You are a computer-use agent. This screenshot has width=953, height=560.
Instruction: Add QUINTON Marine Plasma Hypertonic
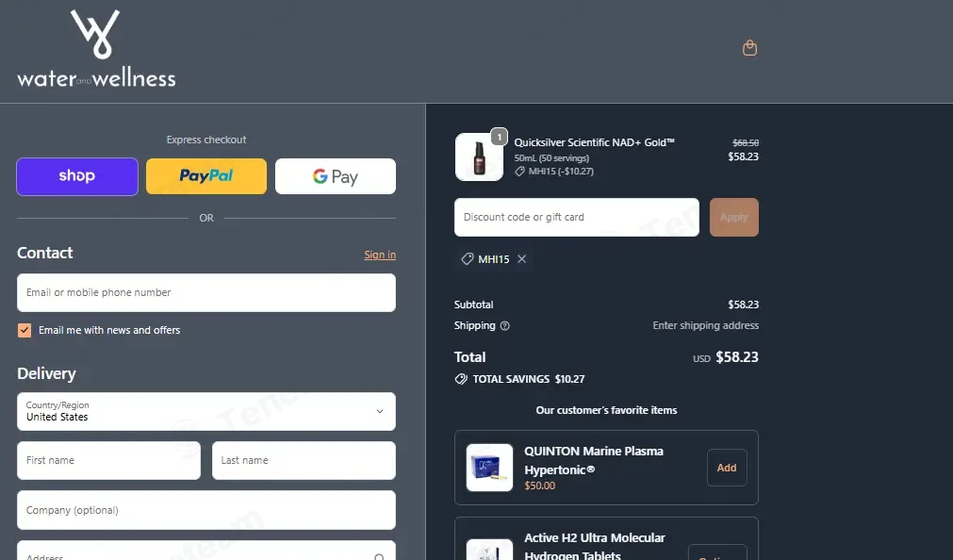pyautogui.click(x=727, y=468)
